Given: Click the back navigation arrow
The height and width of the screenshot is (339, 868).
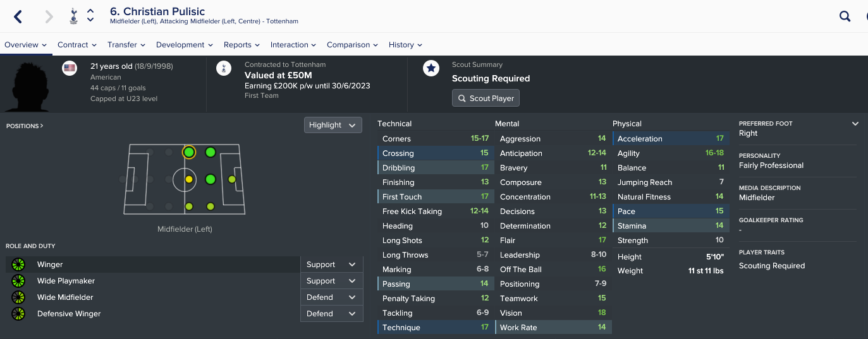Looking at the screenshot, I should [x=18, y=16].
